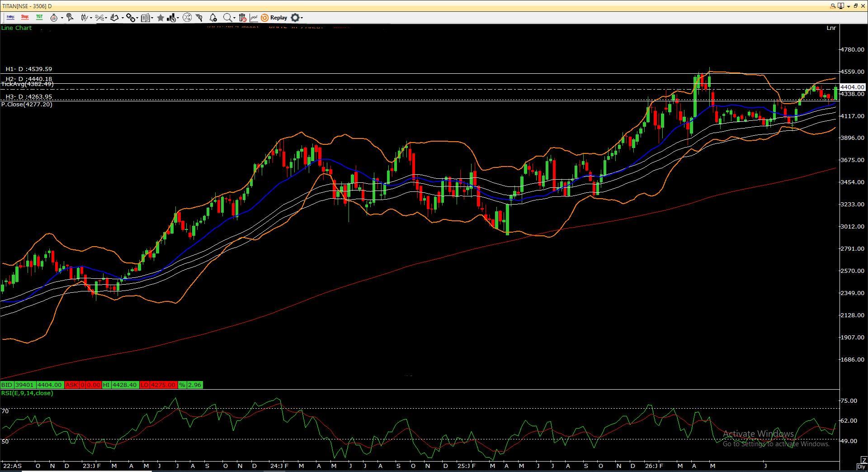Click the 4404.00 current price marker

pos(852,87)
